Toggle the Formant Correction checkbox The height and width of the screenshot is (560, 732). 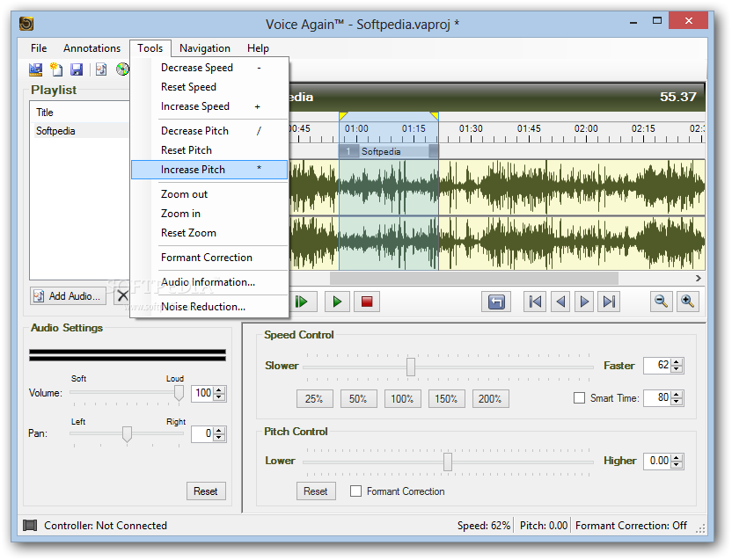[355, 491]
